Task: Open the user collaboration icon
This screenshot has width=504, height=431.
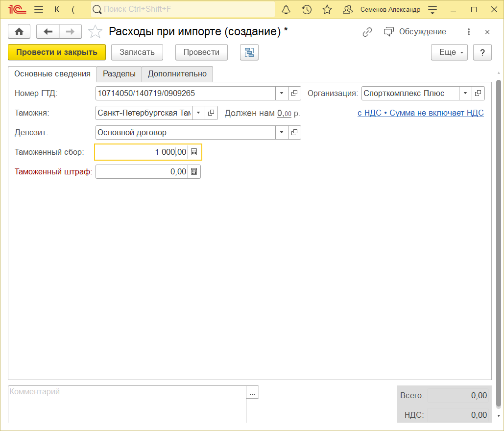Action: point(347,10)
